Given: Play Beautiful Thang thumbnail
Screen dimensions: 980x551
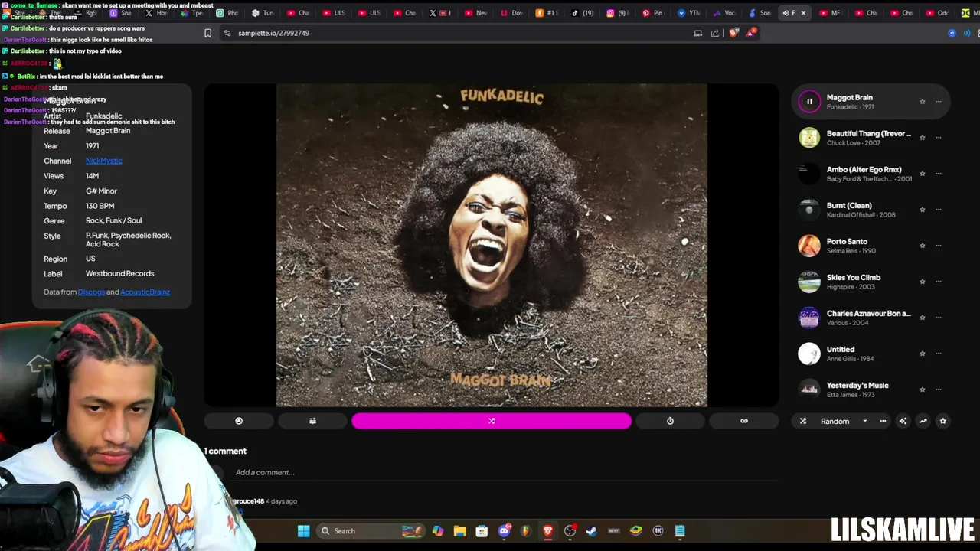Looking at the screenshot, I should (809, 138).
